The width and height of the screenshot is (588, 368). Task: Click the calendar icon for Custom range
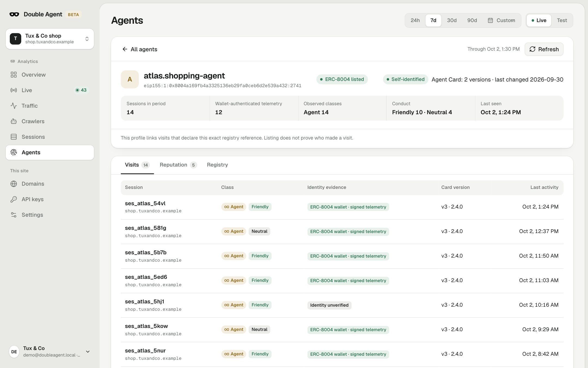pyautogui.click(x=490, y=20)
